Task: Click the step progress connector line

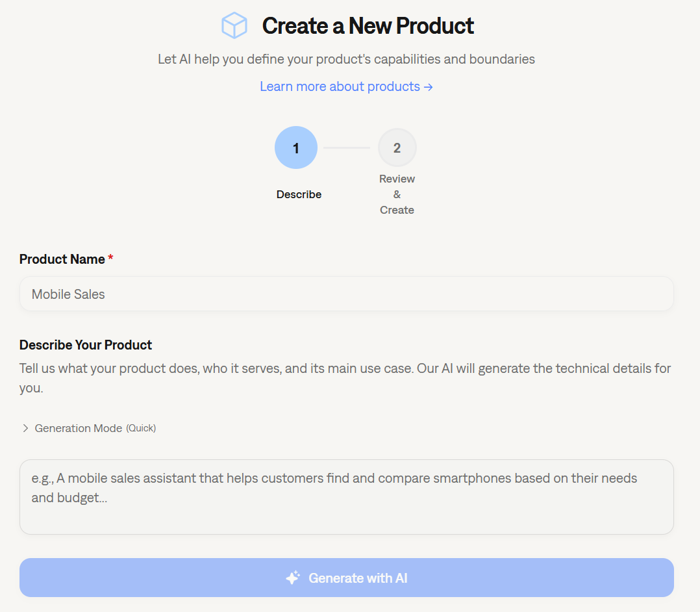Action: 347,147
